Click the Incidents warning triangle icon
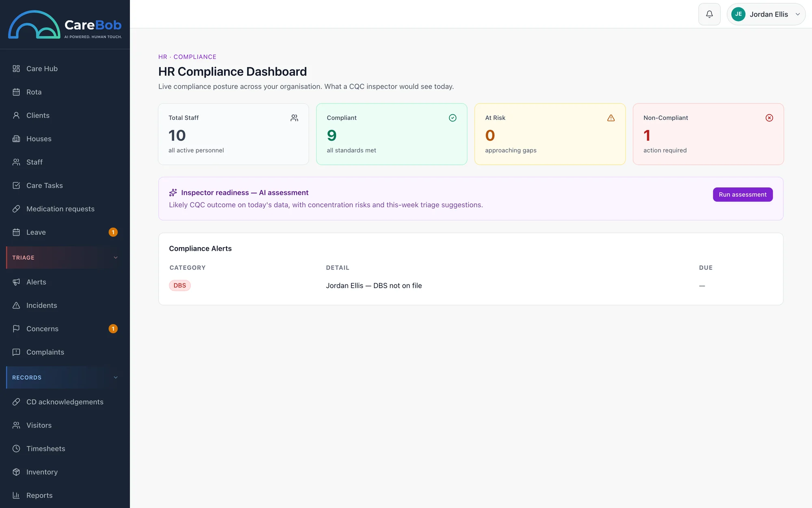Viewport: 812px width, 508px height. pos(16,305)
